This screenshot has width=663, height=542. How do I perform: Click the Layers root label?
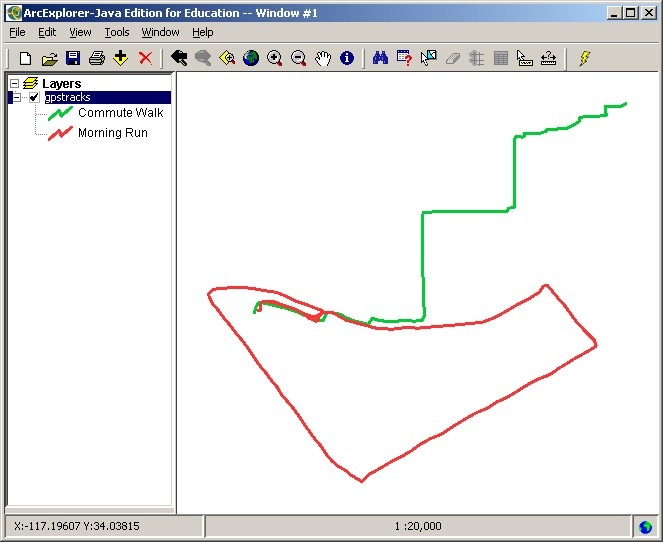(x=62, y=83)
